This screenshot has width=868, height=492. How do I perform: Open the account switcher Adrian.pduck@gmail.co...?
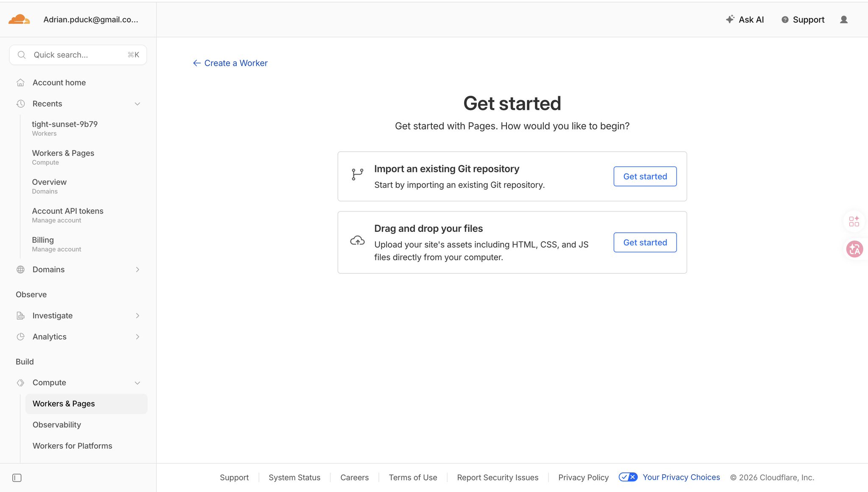[x=91, y=19]
